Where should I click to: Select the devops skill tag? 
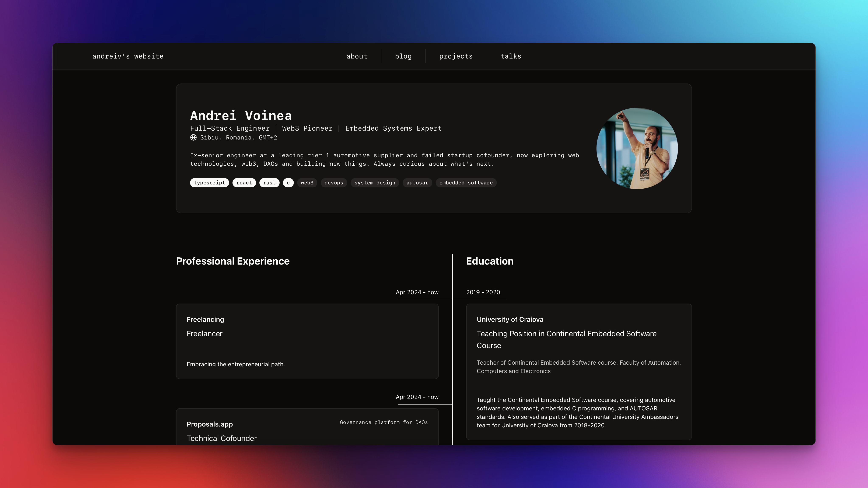click(x=334, y=183)
